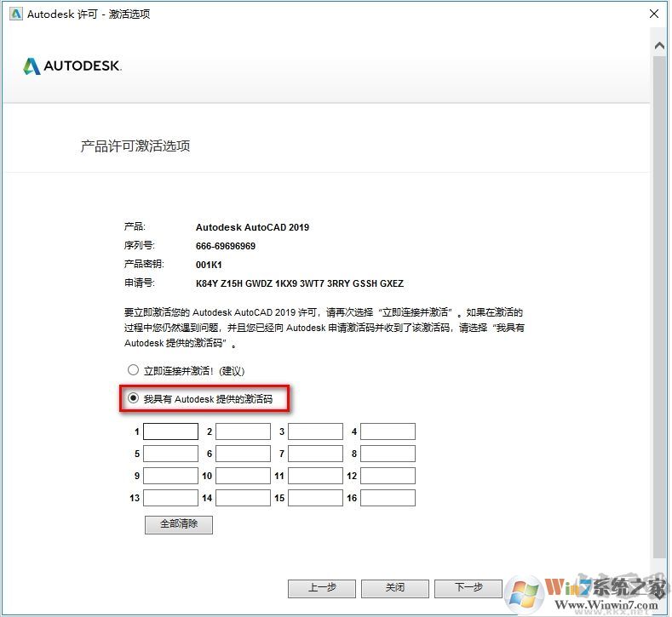The image size is (672, 617).
Task: Select the 立即连接并激活 radio option
Action: pos(133,370)
